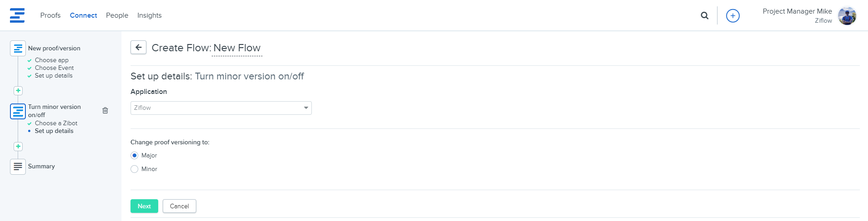Go back using arrow button
The height and width of the screenshot is (221, 868).
click(x=138, y=47)
